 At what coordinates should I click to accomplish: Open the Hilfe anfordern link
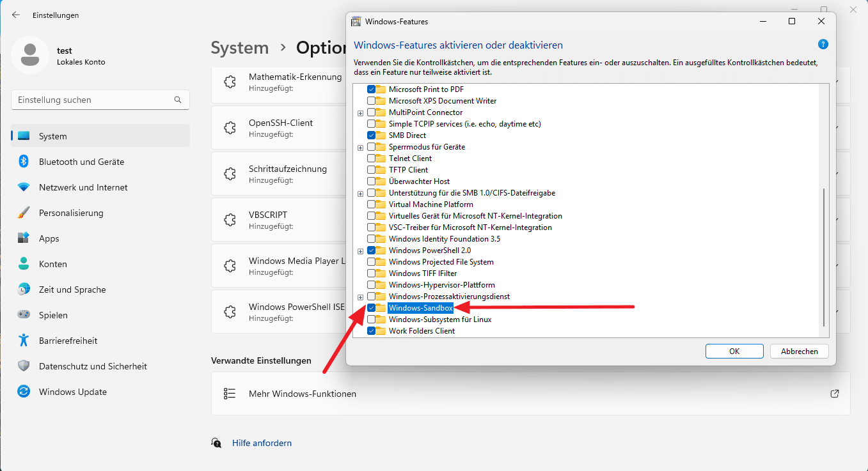coord(262,442)
